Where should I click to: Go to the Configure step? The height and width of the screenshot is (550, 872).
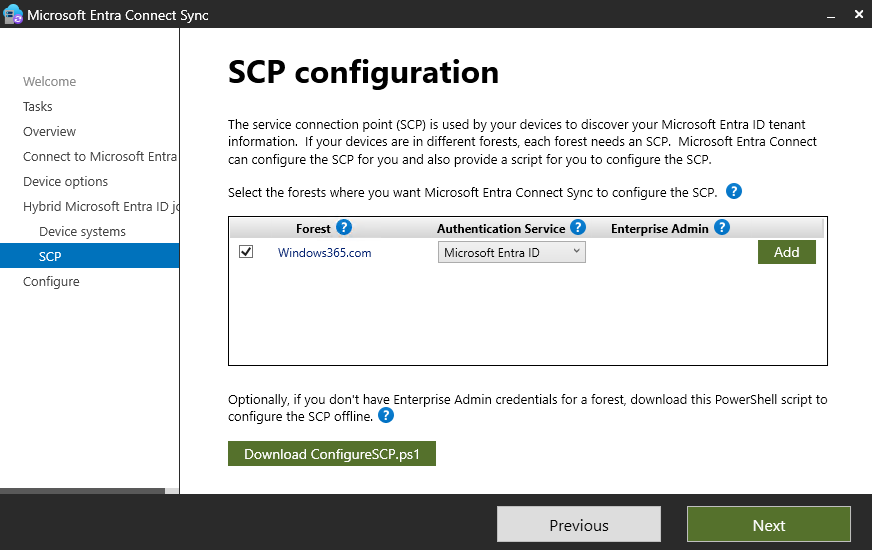pyautogui.click(x=51, y=281)
